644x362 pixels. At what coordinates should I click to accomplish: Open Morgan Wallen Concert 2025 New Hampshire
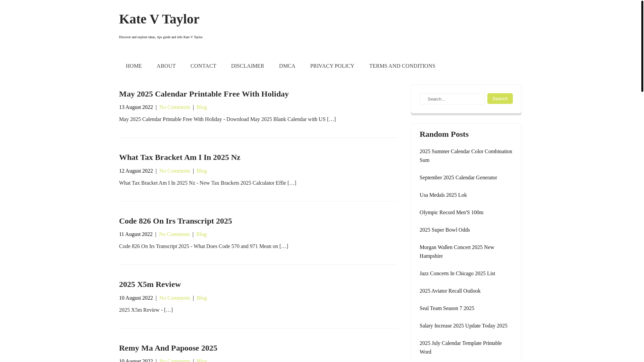pyautogui.click(x=457, y=252)
